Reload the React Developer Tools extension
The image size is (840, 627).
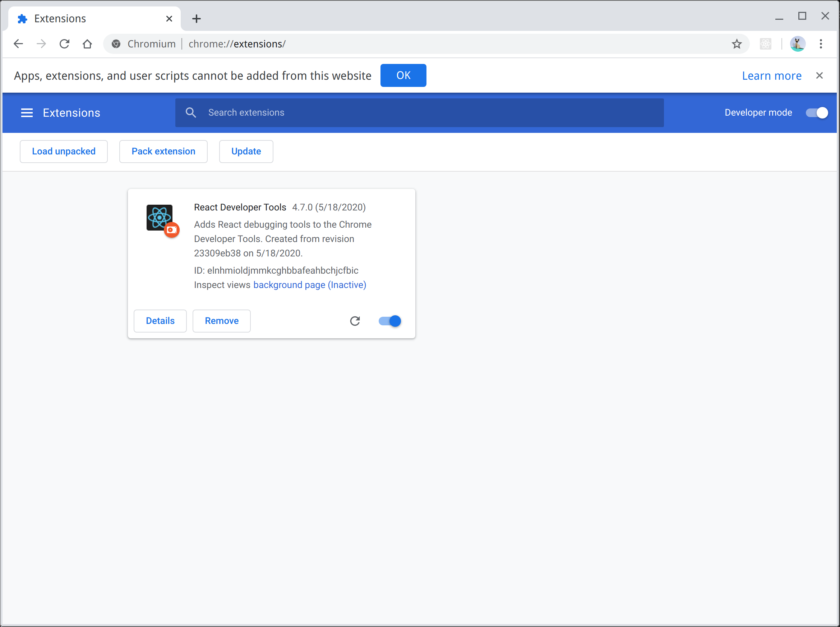click(355, 321)
